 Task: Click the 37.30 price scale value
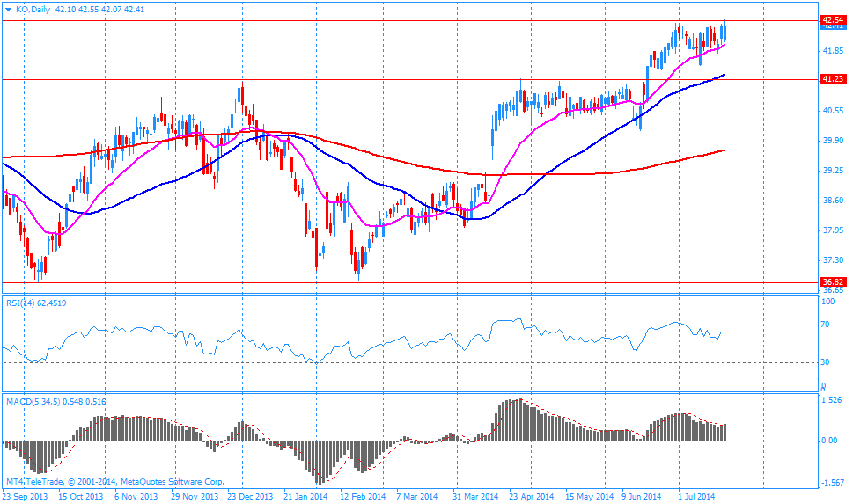pyautogui.click(x=833, y=259)
